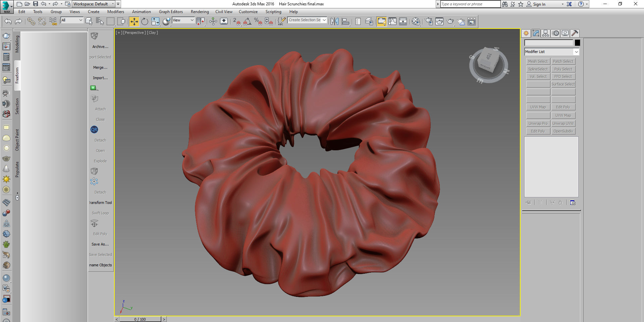The height and width of the screenshot is (322, 644).
Task: Toggle the Scene Explorer
Action: [x=358, y=21]
